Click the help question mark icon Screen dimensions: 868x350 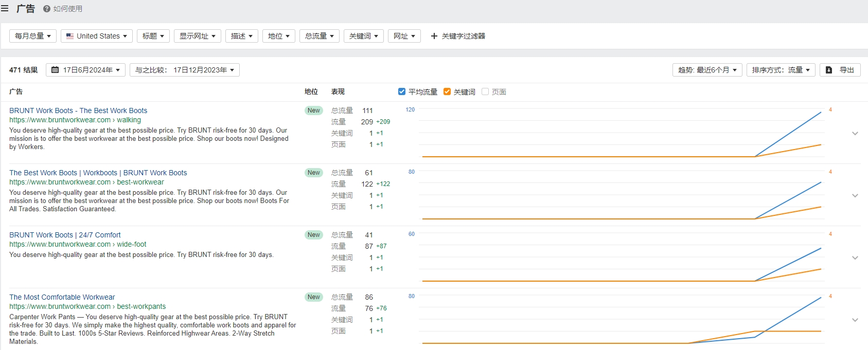click(47, 9)
